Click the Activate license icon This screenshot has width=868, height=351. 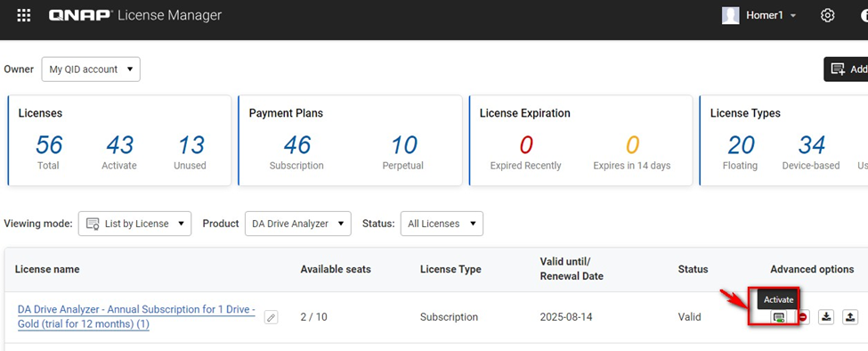(779, 317)
